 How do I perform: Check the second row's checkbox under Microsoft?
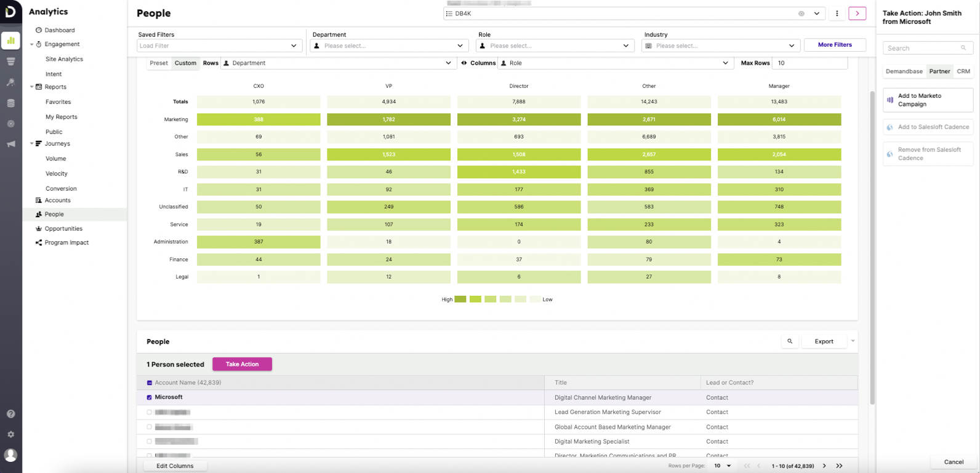[x=149, y=412]
